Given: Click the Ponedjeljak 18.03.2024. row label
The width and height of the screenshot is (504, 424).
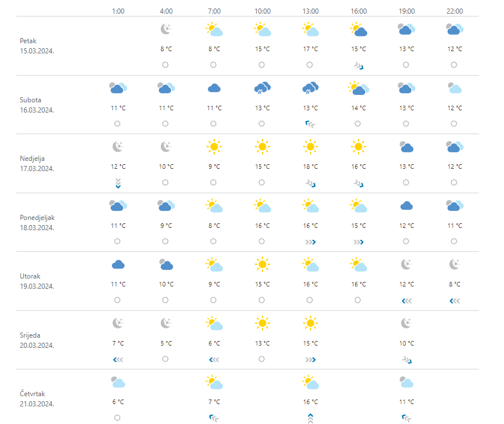Looking at the screenshot, I should (x=38, y=222).
